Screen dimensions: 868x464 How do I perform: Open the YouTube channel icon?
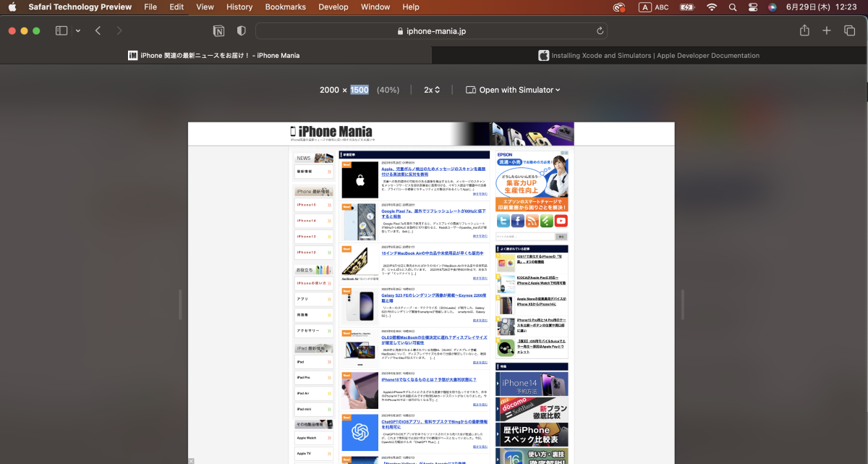coord(561,221)
